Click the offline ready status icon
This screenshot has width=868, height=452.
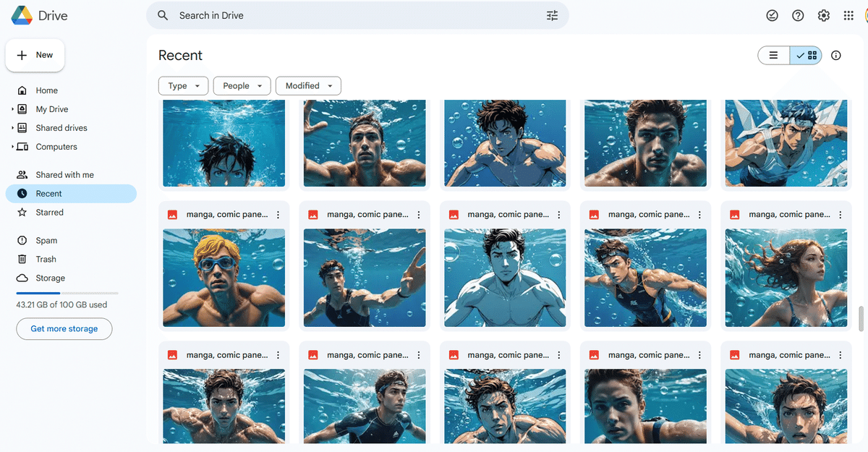[773, 15]
